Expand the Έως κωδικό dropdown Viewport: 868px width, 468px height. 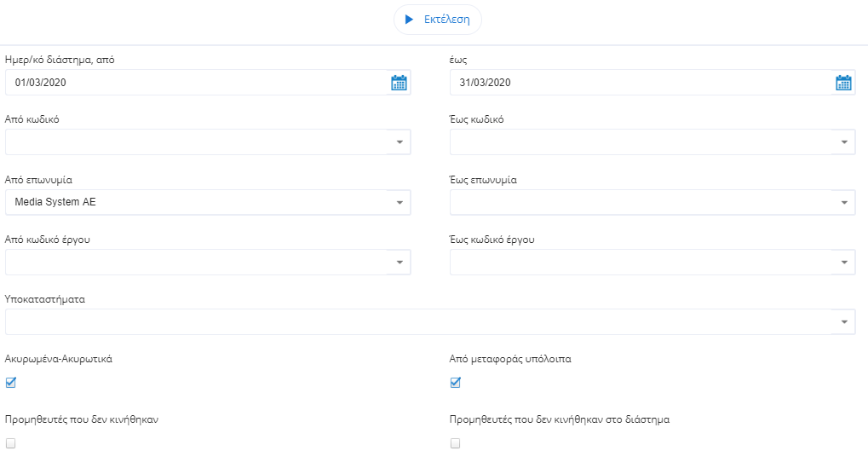tap(843, 142)
